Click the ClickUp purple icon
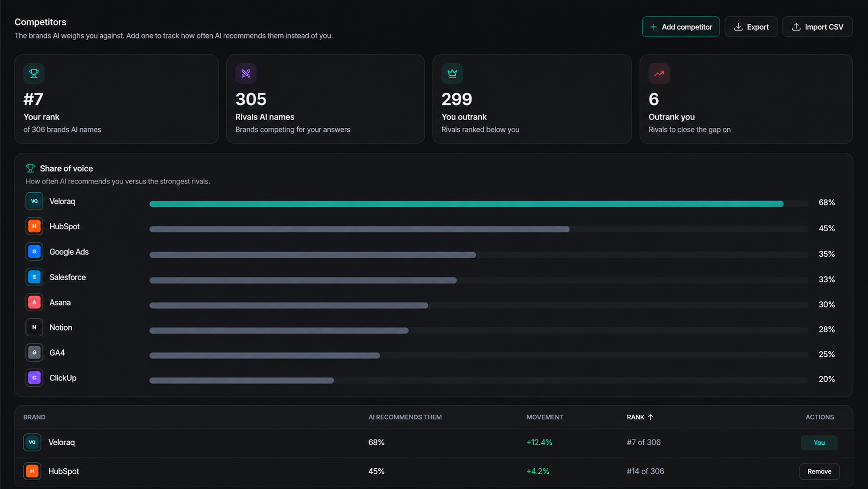 pos(34,378)
